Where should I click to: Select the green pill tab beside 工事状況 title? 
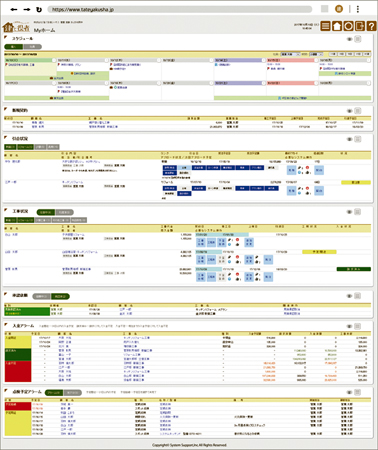[46, 212]
